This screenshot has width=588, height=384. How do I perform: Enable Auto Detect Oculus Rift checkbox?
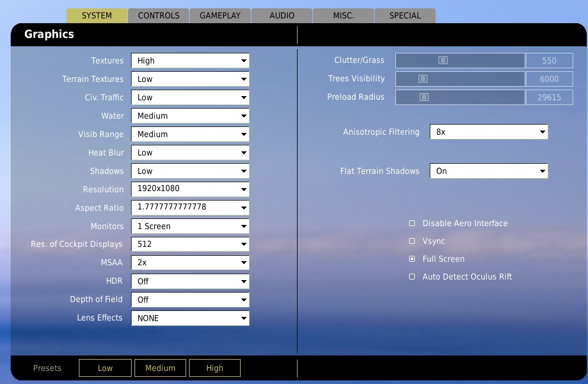(x=412, y=276)
